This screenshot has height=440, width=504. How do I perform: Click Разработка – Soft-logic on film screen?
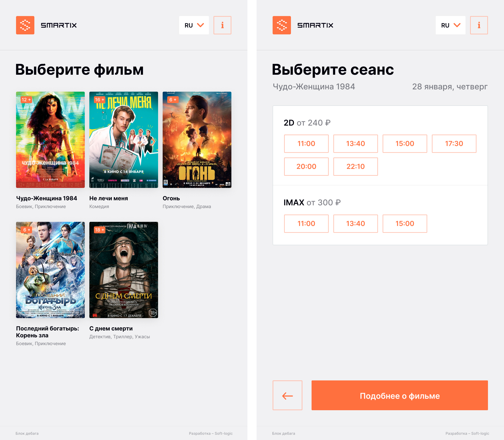coord(211,433)
